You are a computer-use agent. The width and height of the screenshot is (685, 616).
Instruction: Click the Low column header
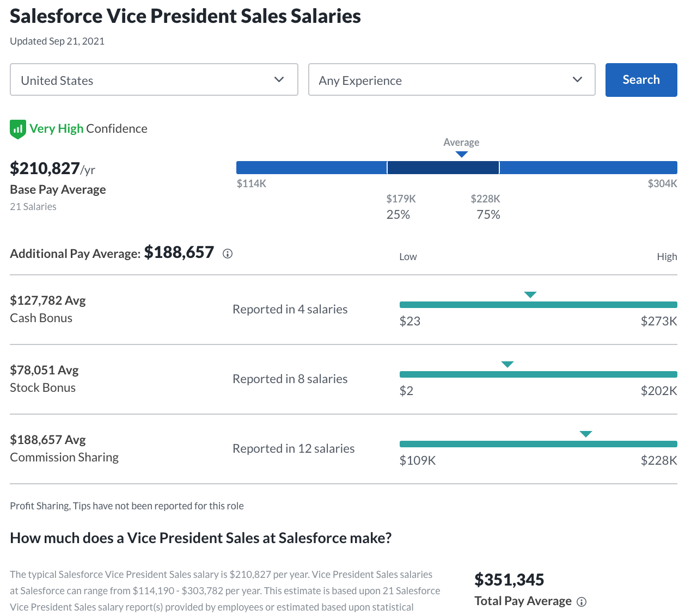coord(408,257)
